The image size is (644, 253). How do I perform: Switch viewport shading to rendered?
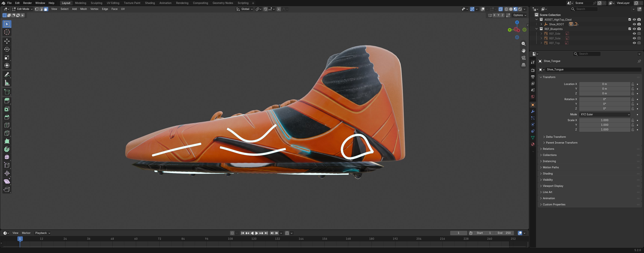point(520,9)
